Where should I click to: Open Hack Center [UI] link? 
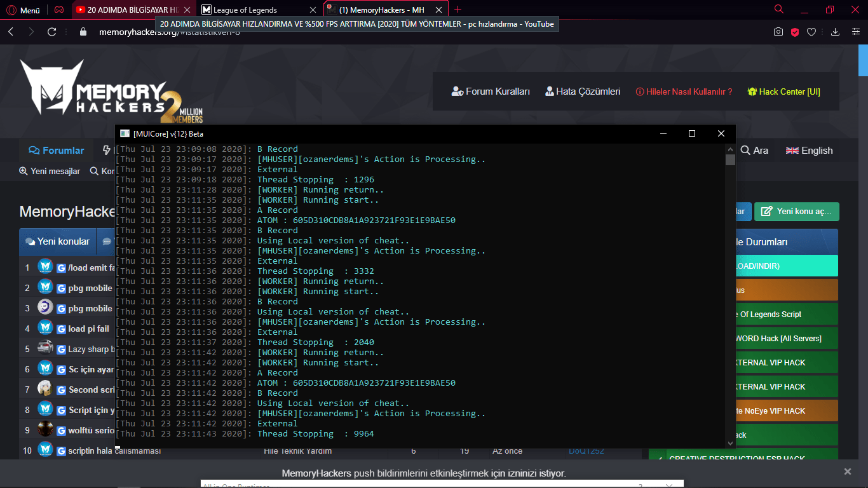(783, 91)
